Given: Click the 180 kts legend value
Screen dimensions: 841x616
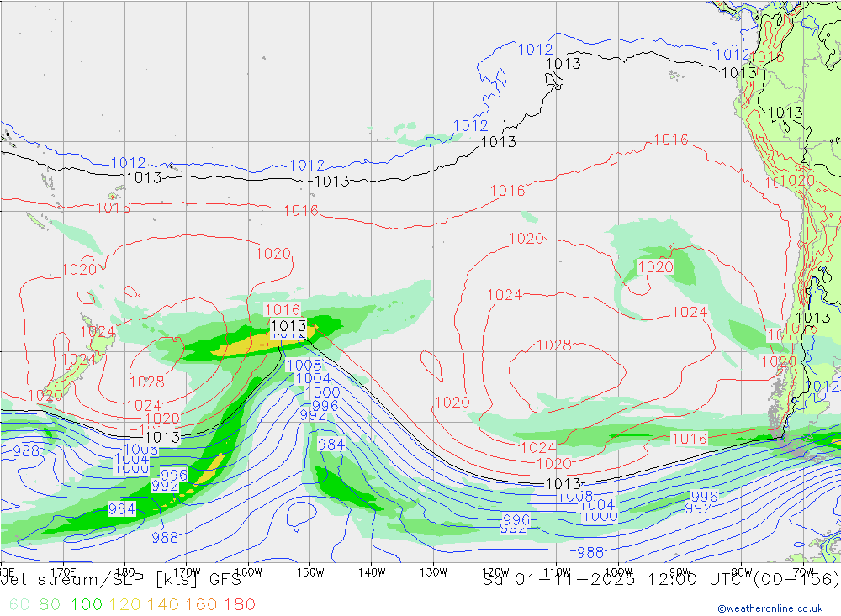Looking at the screenshot, I should [x=239, y=604].
